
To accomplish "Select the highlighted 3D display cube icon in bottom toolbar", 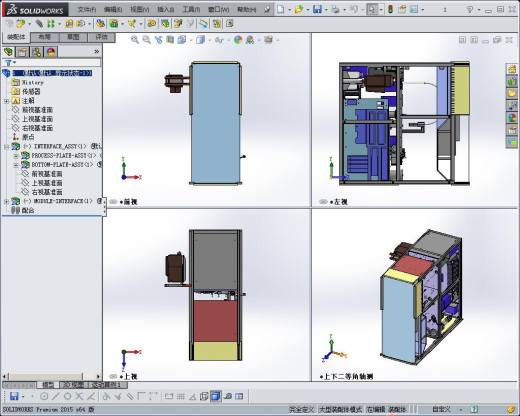I will tap(216, 396).
